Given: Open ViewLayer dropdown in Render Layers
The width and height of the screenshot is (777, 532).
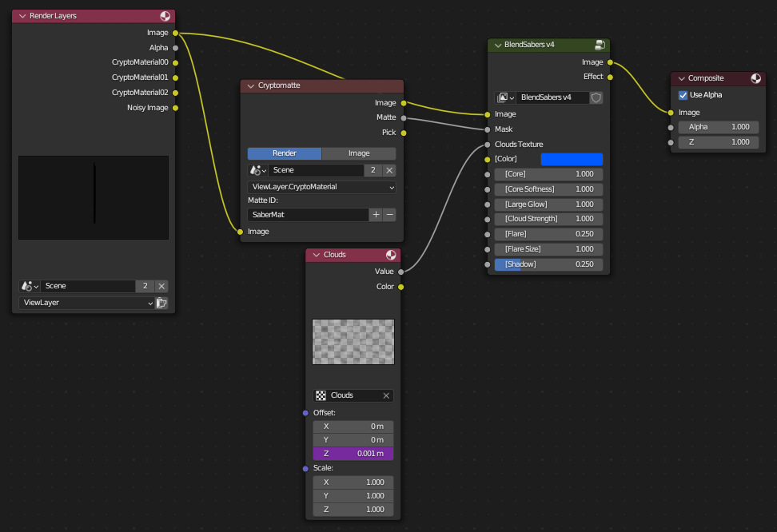Looking at the screenshot, I should point(86,303).
